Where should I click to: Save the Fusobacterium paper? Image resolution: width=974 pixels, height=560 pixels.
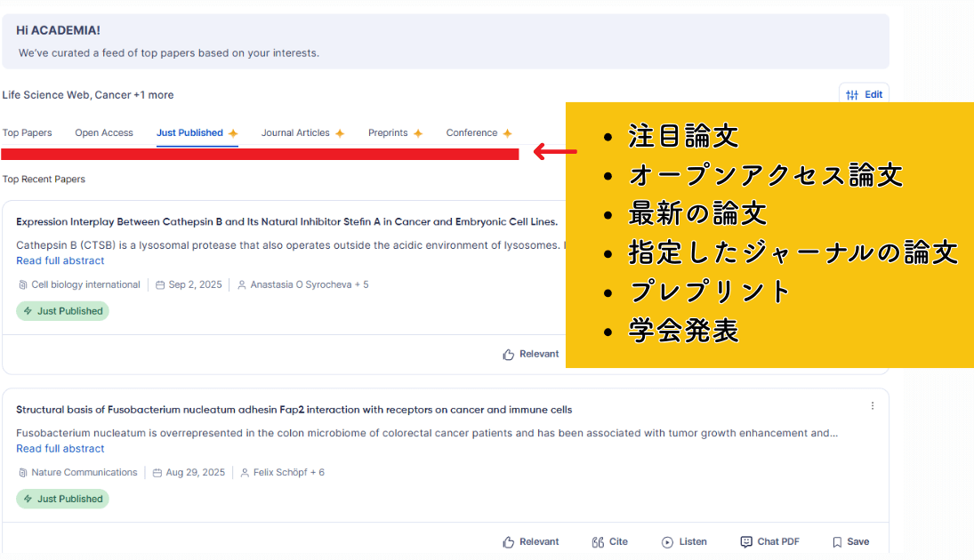pyautogui.click(x=850, y=542)
